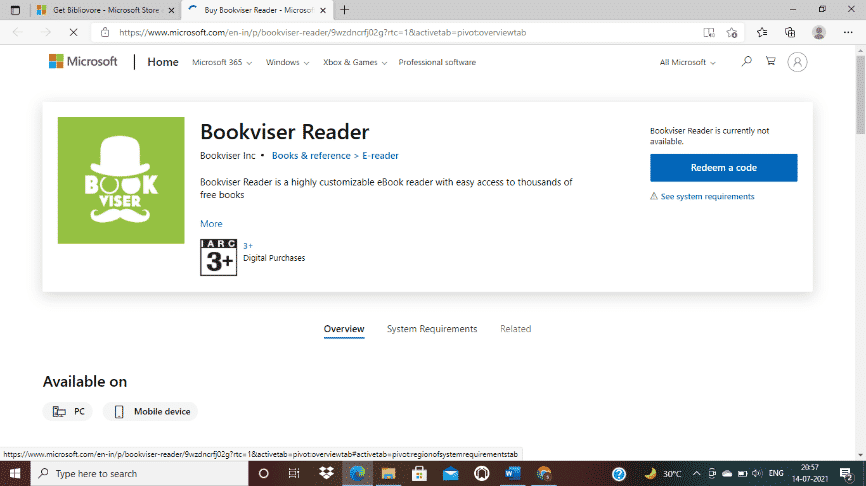Screen dimensions: 866x486
Task: Open Cortana circle icon
Action: tap(263, 474)
